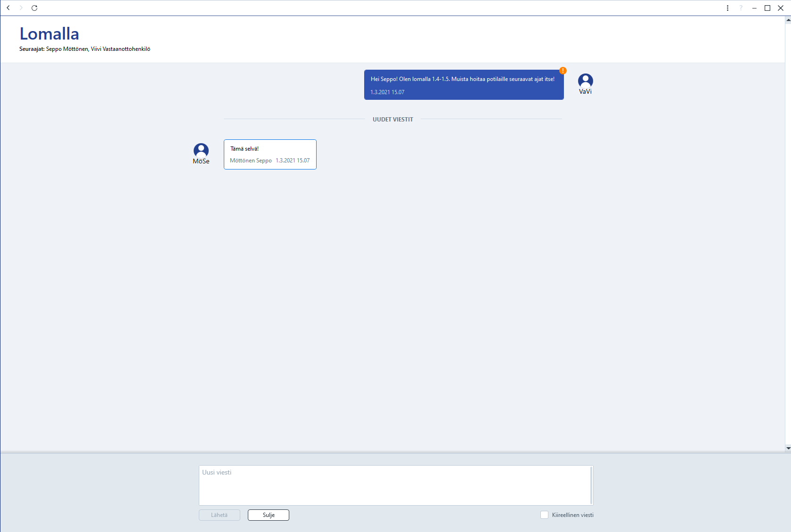Click the scrollbar up arrow

[x=788, y=20]
